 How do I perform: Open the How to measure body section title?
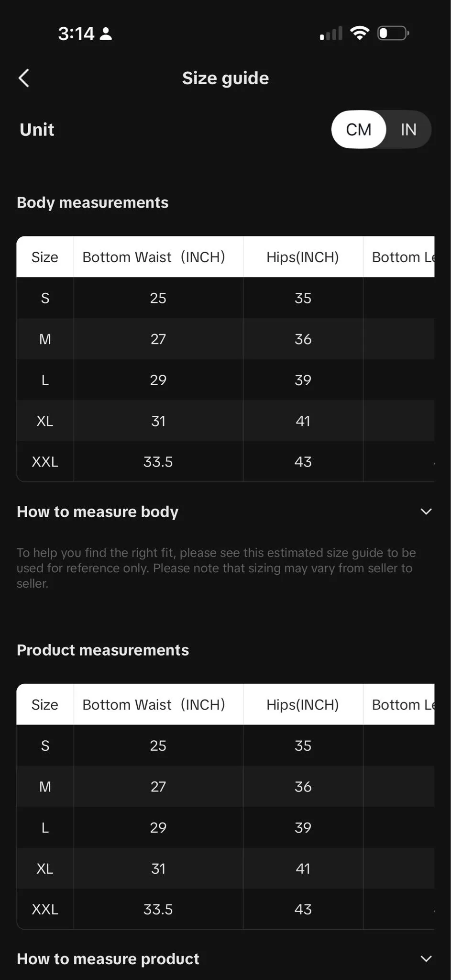tap(98, 512)
